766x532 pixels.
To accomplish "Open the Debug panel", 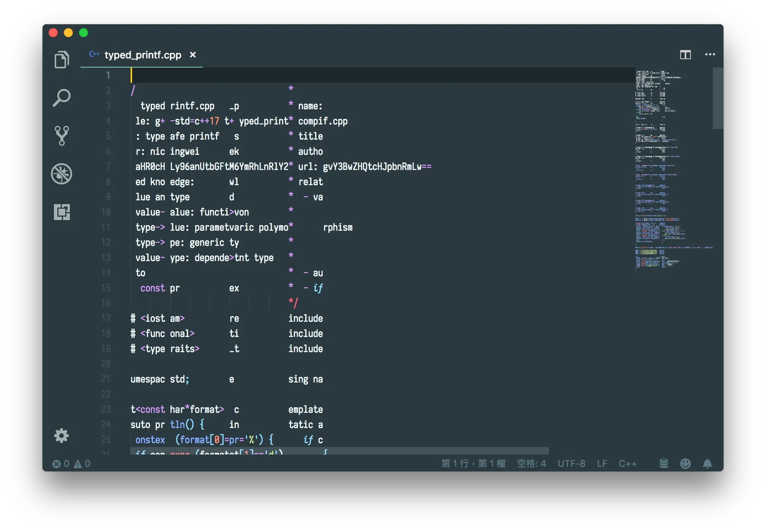I will 61,174.
